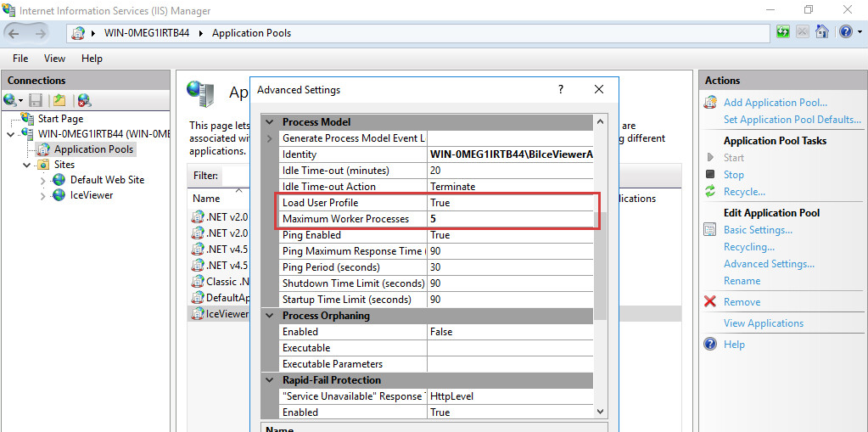The height and width of the screenshot is (432, 868).
Task: Click the Recycle action link
Action: [744, 192]
